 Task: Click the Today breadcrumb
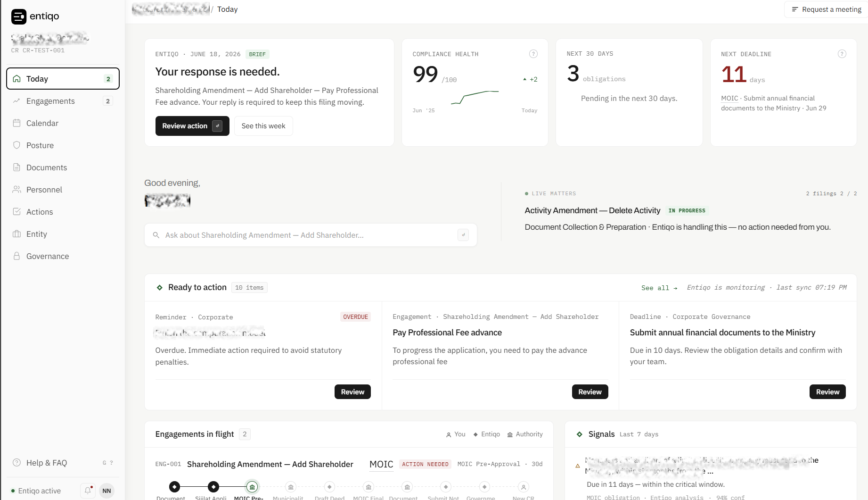pyautogui.click(x=227, y=9)
